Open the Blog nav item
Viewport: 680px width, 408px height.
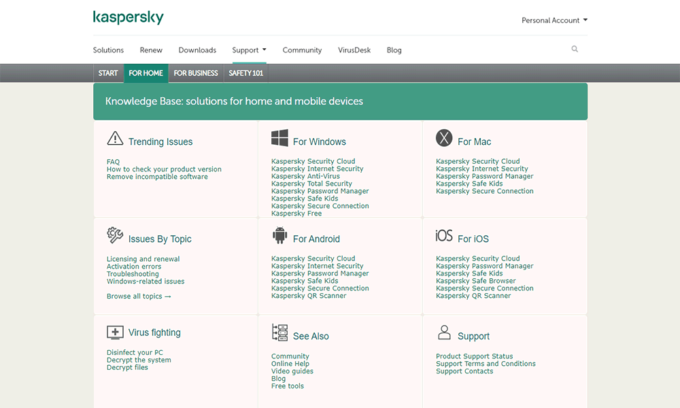pyautogui.click(x=394, y=50)
